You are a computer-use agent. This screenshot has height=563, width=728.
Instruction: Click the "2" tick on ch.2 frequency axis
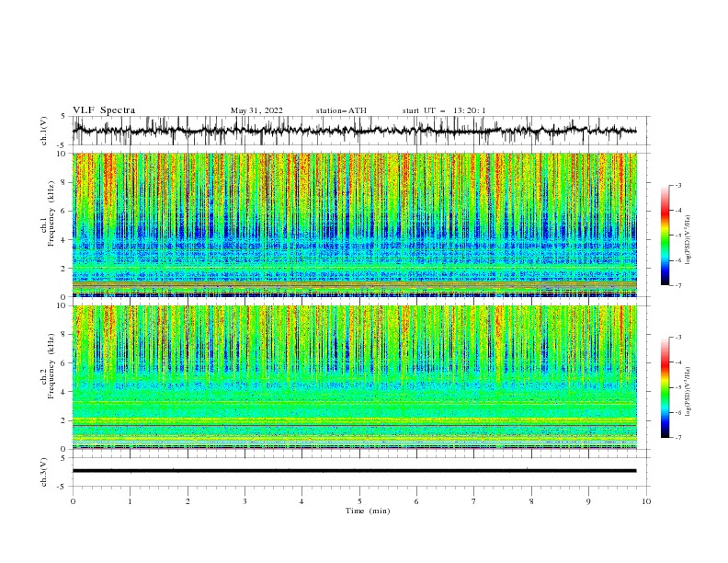63,420
